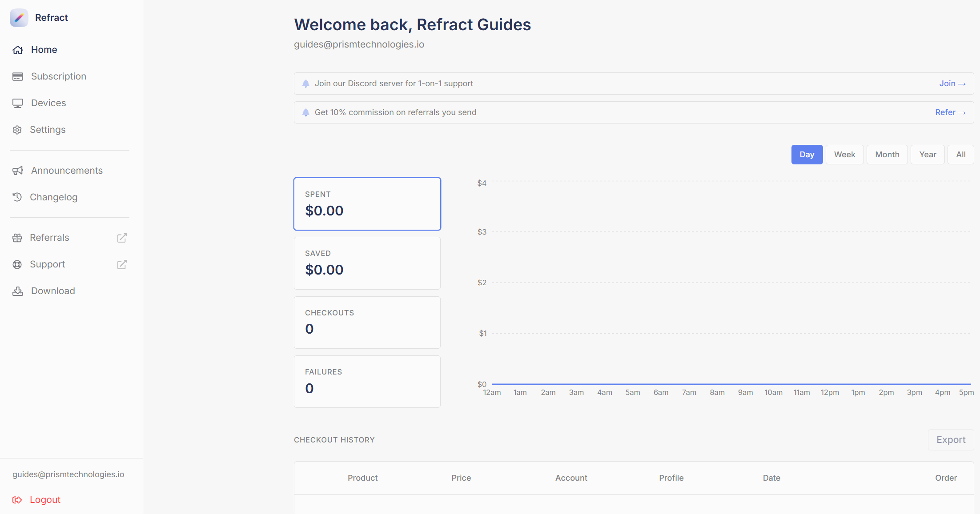Select the SPENT stat card
This screenshot has height=514, width=980.
click(x=367, y=204)
